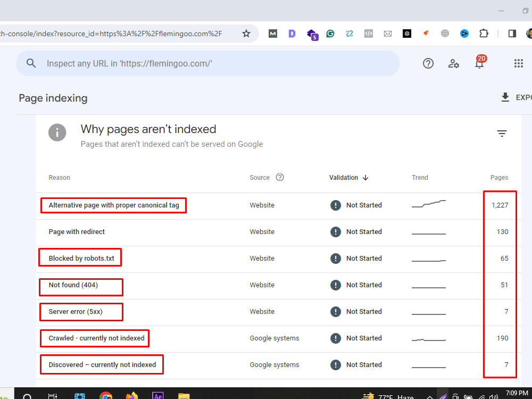Viewport: 532px width, 399px height.
Task: Click the info icon beside 'Why pages aren't indexed'
Action: pyautogui.click(x=57, y=132)
